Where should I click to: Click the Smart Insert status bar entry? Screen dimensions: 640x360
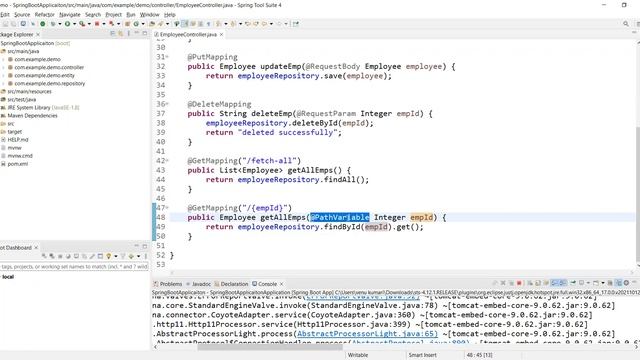(x=422, y=355)
